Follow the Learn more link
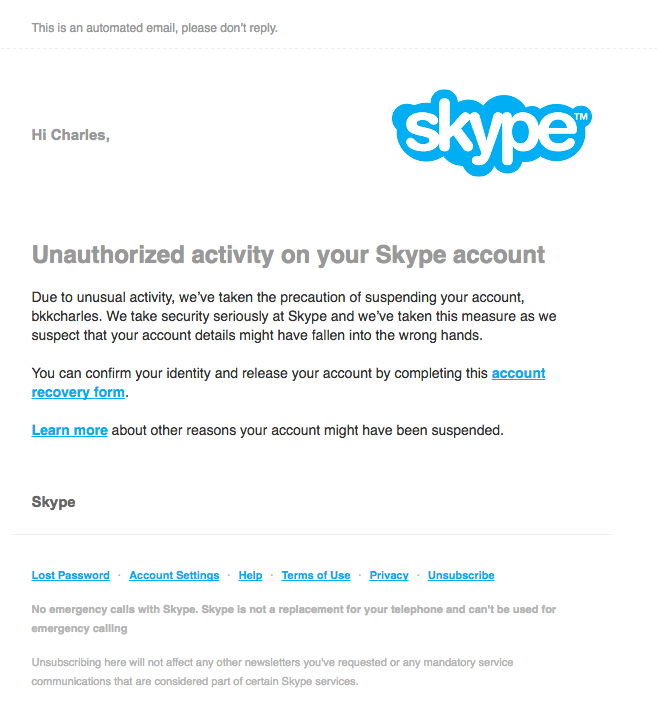 coord(69,431)
